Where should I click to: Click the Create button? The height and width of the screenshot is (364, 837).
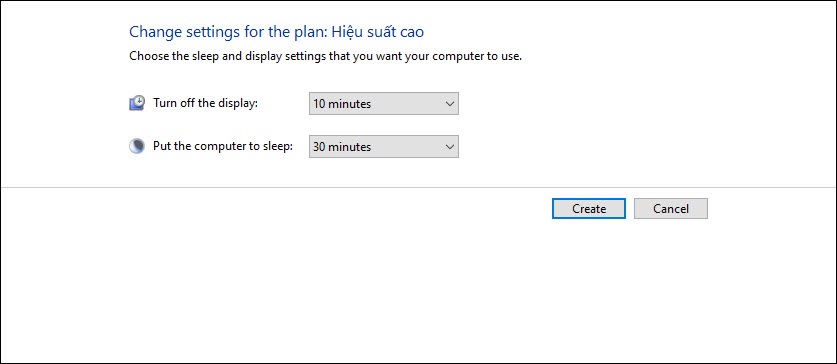(x=589, y=209)
